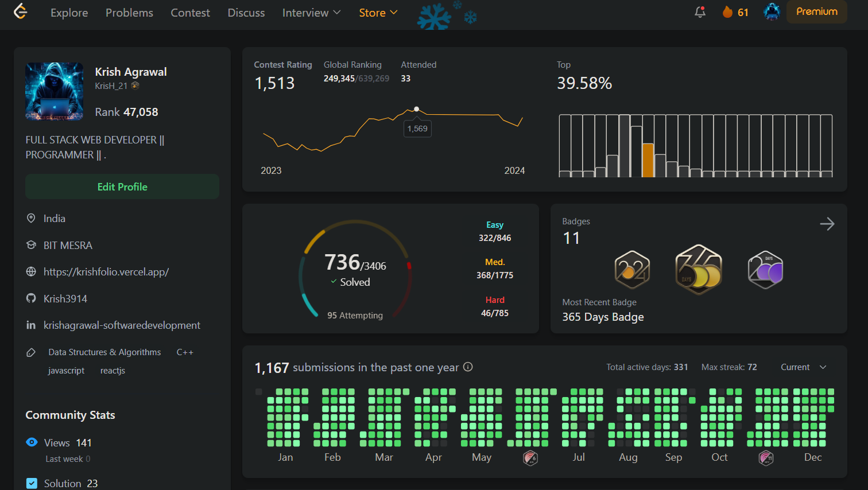Screen dimensions: 868x490
Task: Click the Views eye icon
Action: [32, 442]
